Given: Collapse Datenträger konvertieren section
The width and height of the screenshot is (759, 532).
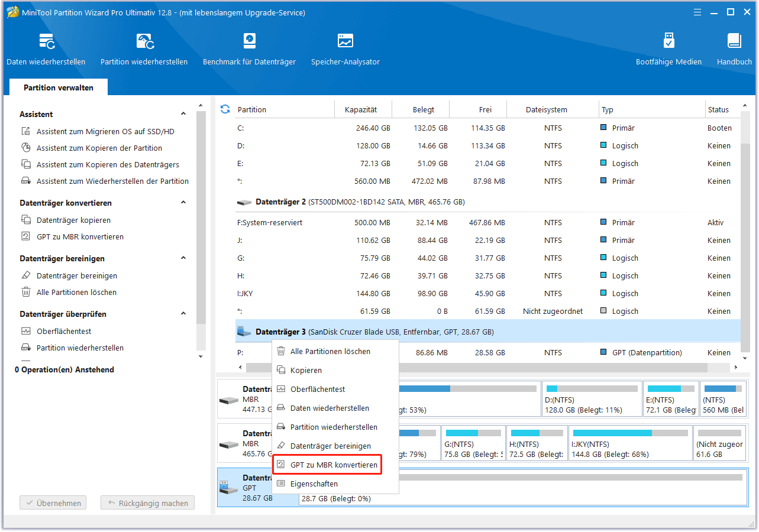Looking at the screenshot, I should (x=183, y=203).
